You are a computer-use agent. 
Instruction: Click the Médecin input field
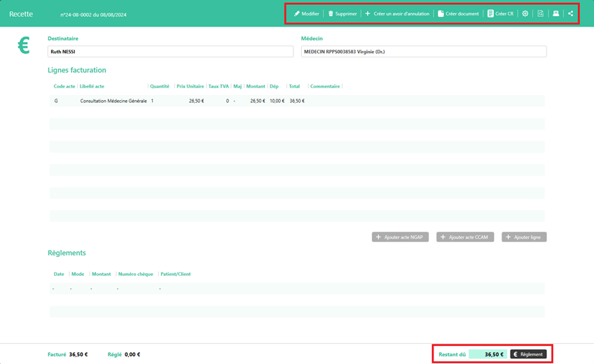[424, 52]
